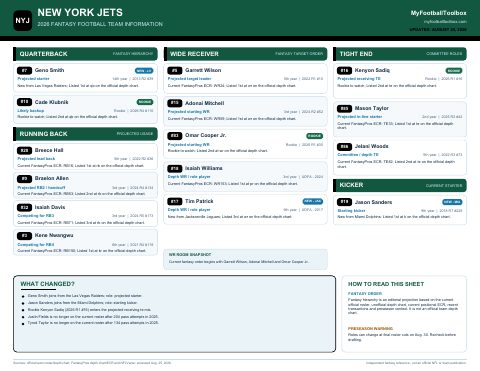Click Omar Cooper Jr.'s ROOKIE tag
Image resolution: width=480 pixels, height=371 pixels.
click(x=314, y=136)
